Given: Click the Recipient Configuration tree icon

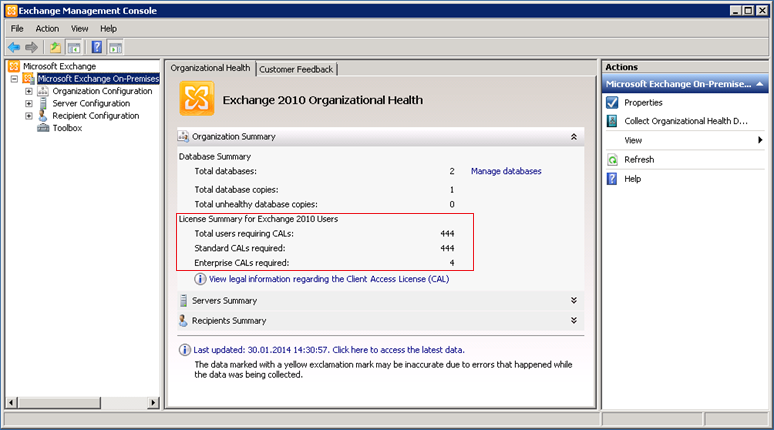Looking at the screenshot, I should (x=43, y=116).
